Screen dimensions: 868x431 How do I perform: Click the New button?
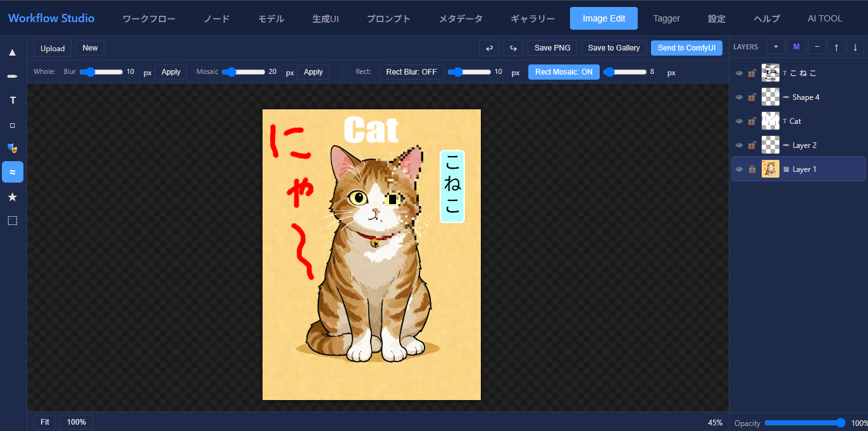(x=90, y=48)
